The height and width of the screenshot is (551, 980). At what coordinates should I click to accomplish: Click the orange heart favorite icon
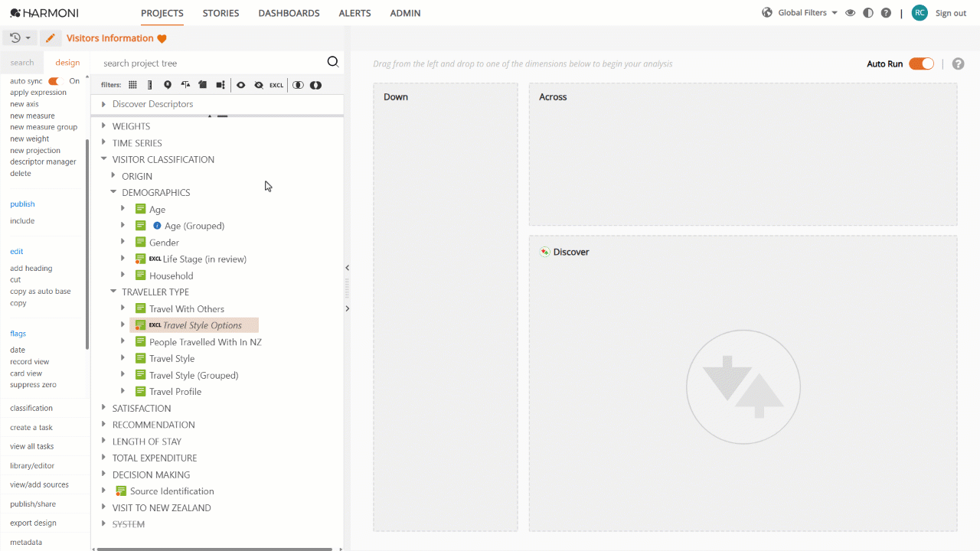(162, 39)
